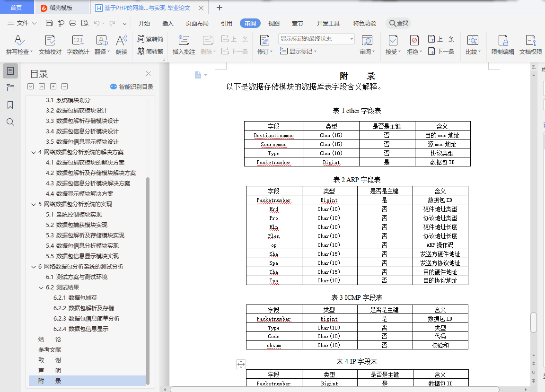Open restrict editing (限制编辑)
This screenshot has height=392, width=545.
(502, 44)
